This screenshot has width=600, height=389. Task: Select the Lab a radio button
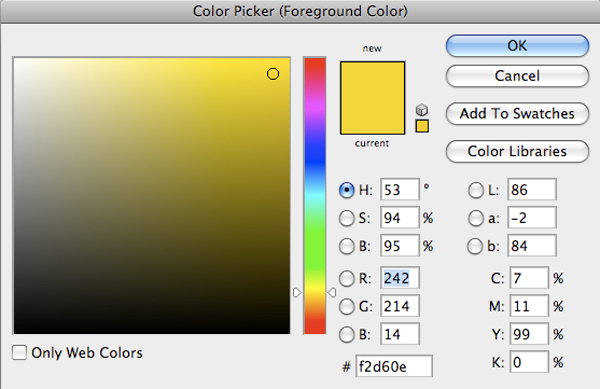[x=476, y=218]
